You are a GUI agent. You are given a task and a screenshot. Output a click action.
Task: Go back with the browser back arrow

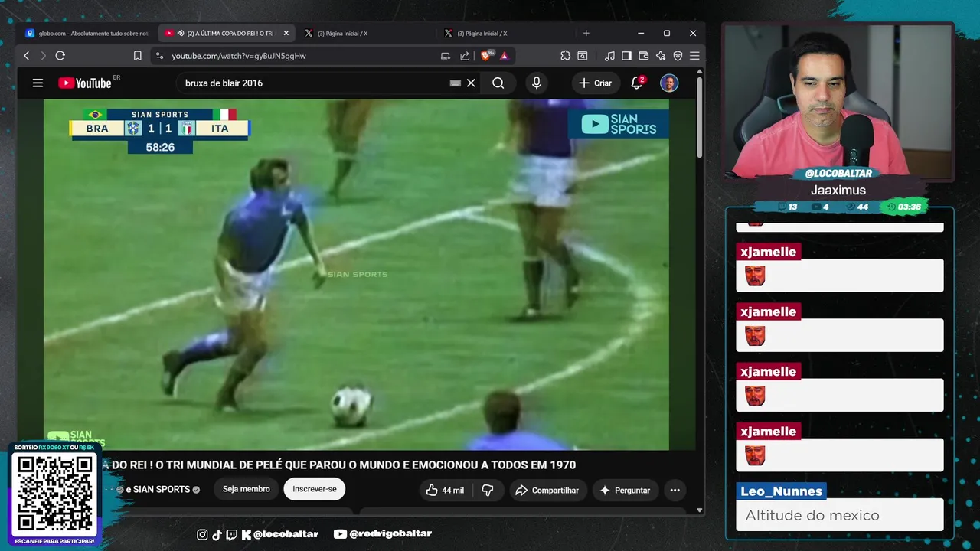[x=27, y=56]
